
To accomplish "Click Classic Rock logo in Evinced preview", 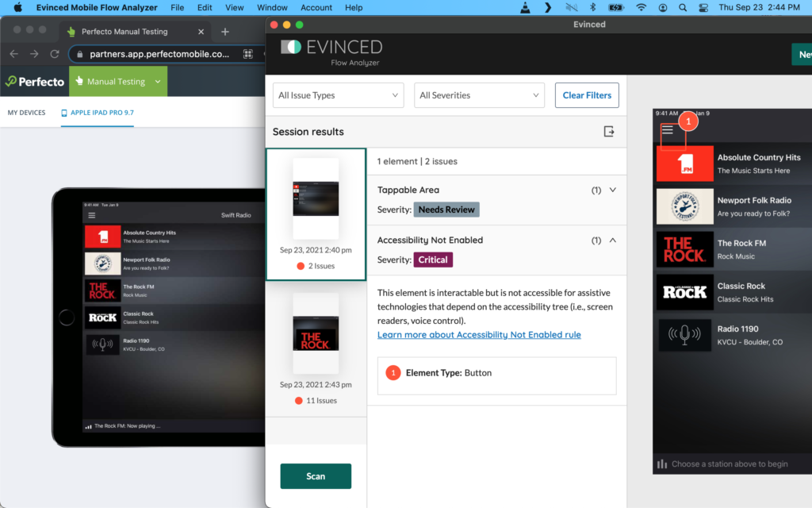I will point(684,292).
